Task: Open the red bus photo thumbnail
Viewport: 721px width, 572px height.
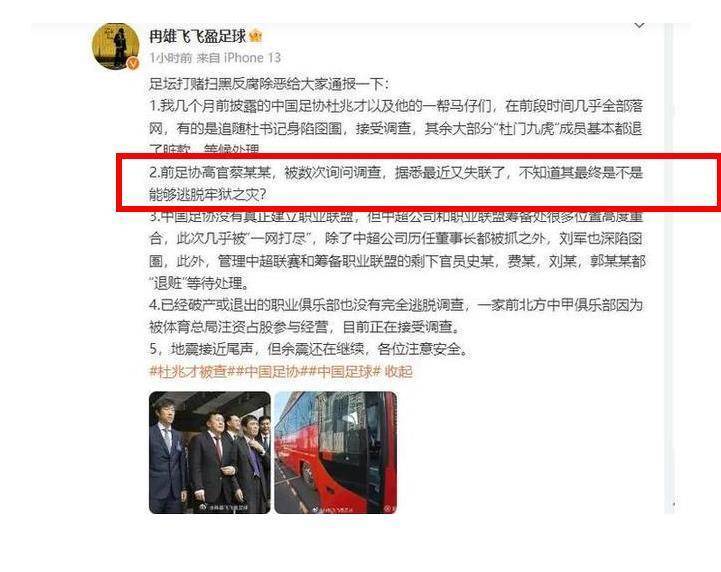Action: pos(336,452)
